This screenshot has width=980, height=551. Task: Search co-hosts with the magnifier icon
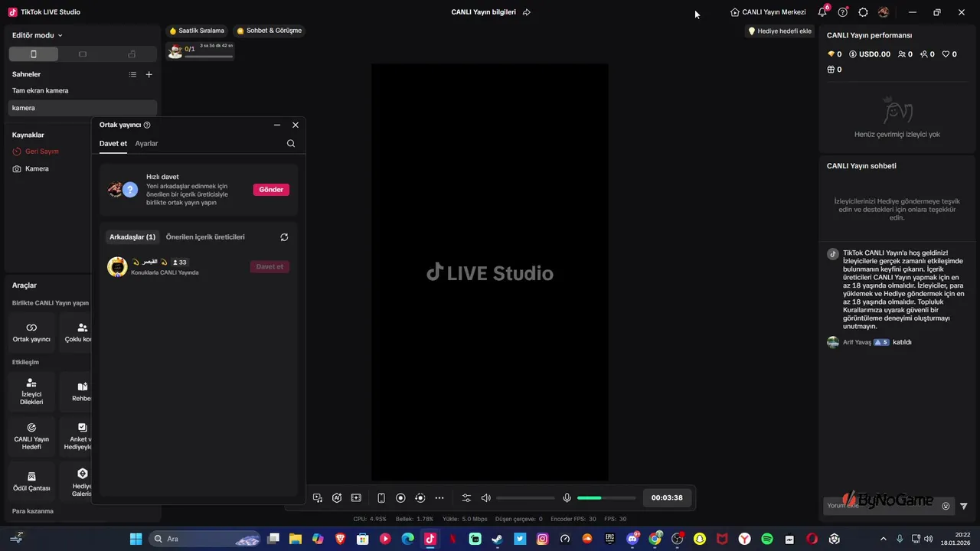click(x=291, y=143)
